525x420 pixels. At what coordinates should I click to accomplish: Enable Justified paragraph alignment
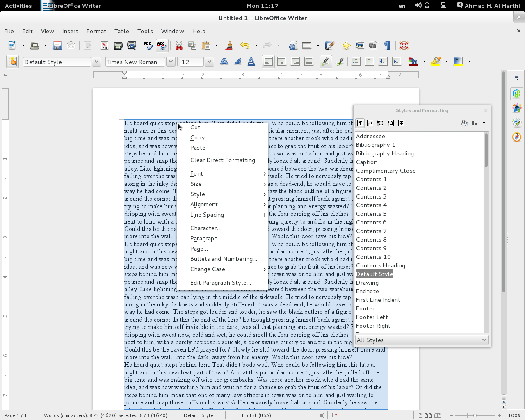[x=309, y=62]
